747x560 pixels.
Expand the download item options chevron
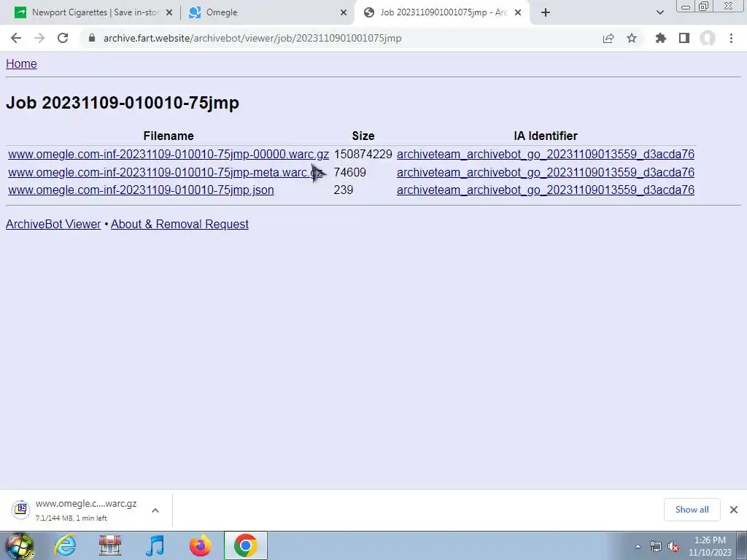(155, 510)
